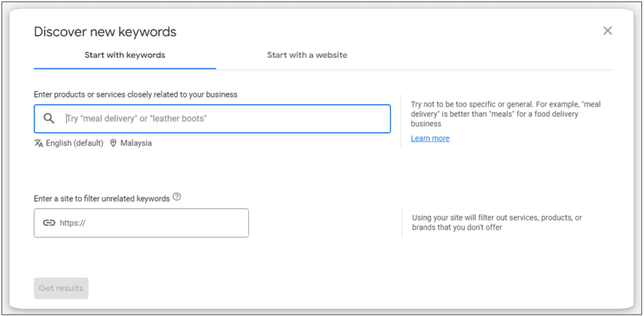Click the 'Enter products or services' label

[x=136, y=95]
